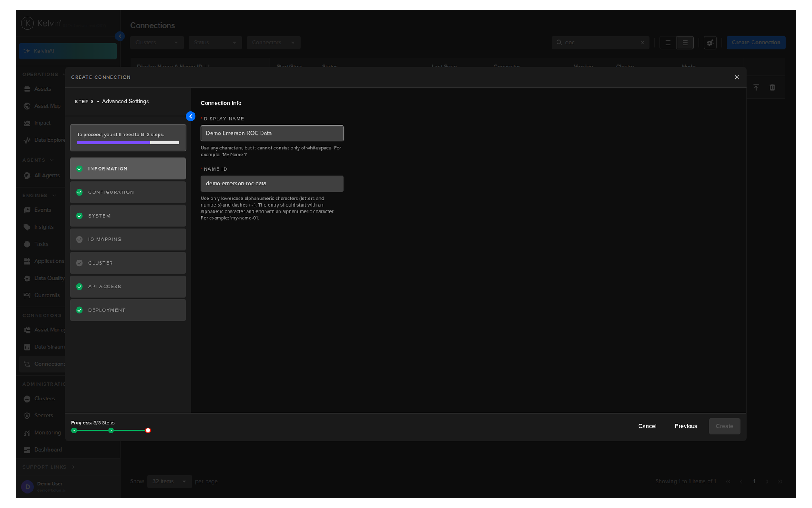Screen dimensions: 812x508
Task: Go back with the Previous button
Action: click(686, 426)
